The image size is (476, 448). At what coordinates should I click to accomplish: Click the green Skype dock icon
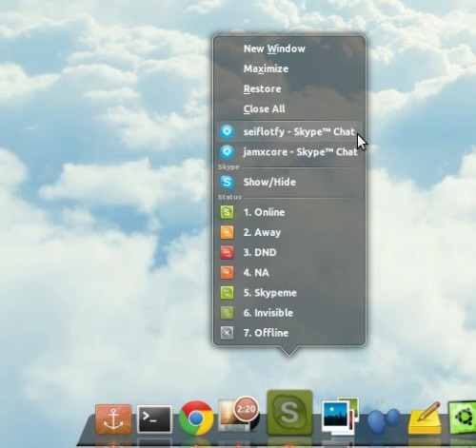[x=289, y=412]
